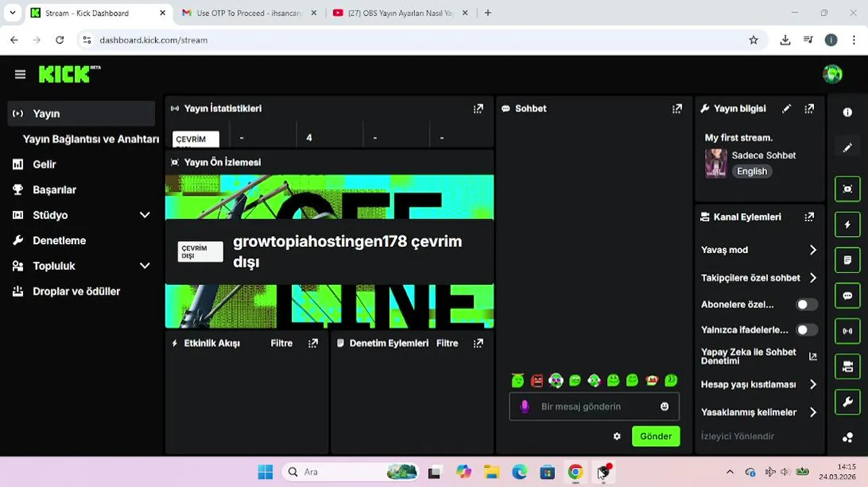Open File Explorer from the taskbar

(491, 472)
